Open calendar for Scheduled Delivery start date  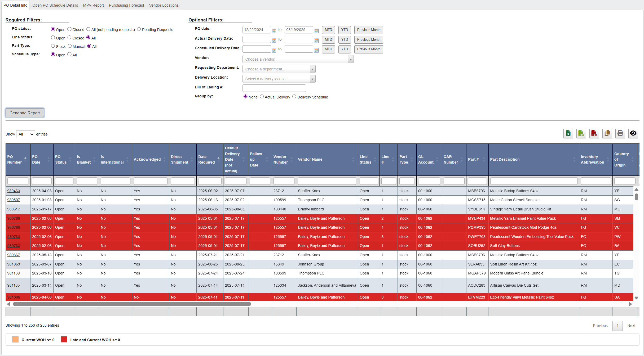(x=274, y=50)
